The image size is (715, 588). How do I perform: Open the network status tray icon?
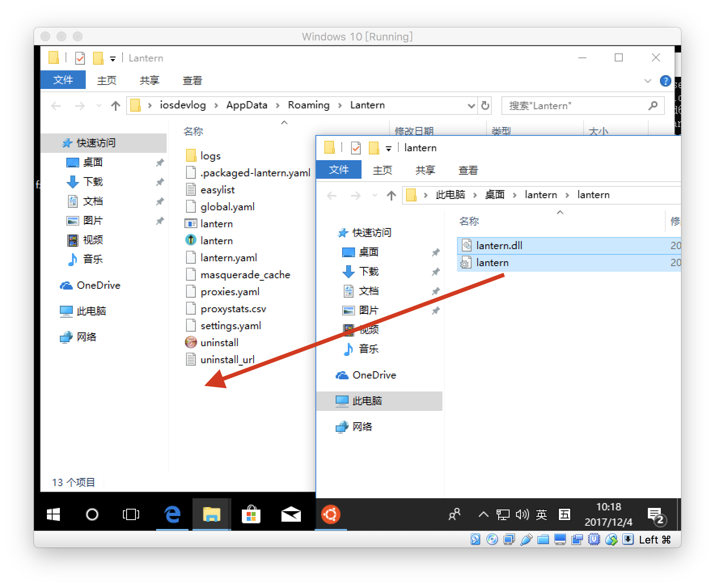[x=503, y=514]
